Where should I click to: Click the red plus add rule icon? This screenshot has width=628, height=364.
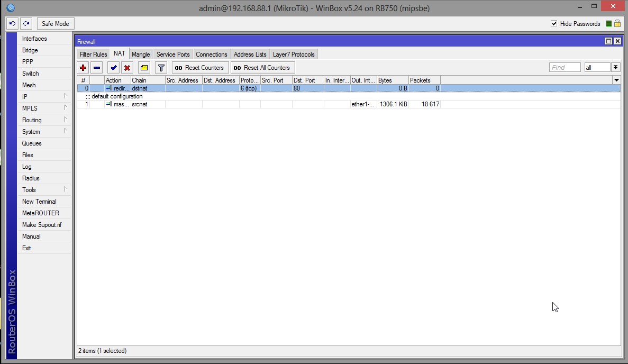point(83,68)
